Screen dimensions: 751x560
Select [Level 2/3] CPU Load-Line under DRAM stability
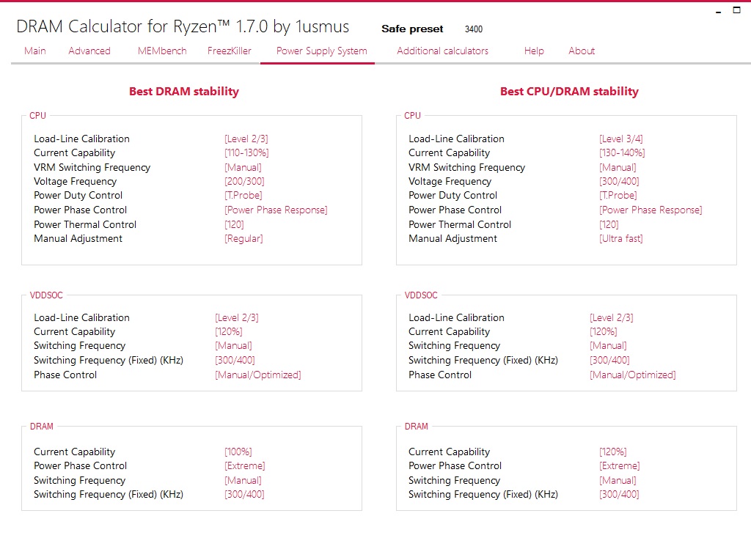pyautogui.click(x=246, y=139)
